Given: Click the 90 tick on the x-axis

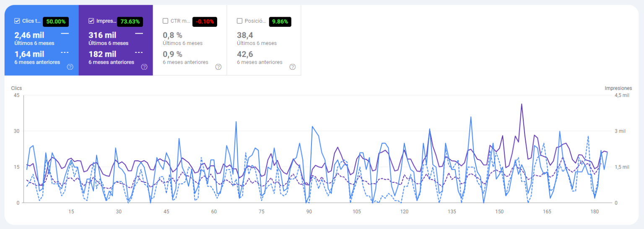Looking at the screenshot, I should [309, 211].
